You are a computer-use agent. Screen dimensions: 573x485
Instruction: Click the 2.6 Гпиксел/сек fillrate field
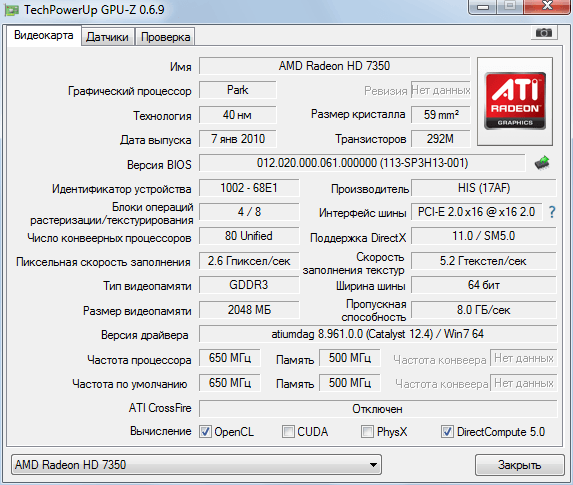249,261
